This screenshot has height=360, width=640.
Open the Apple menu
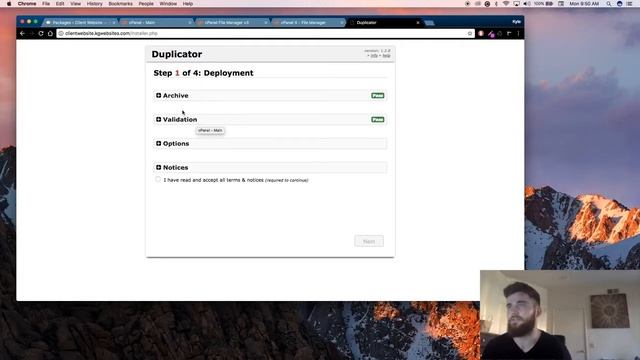(x=9, y=4)
